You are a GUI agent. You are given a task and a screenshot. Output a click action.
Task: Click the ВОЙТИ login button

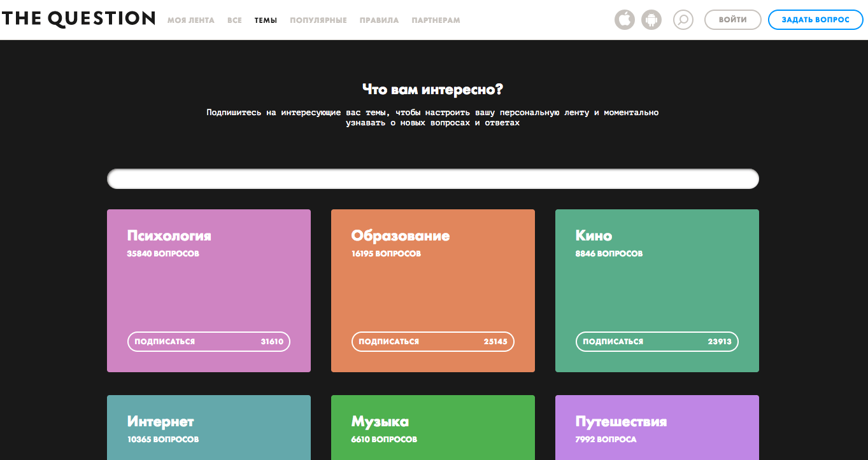click(x=733, y=20)
